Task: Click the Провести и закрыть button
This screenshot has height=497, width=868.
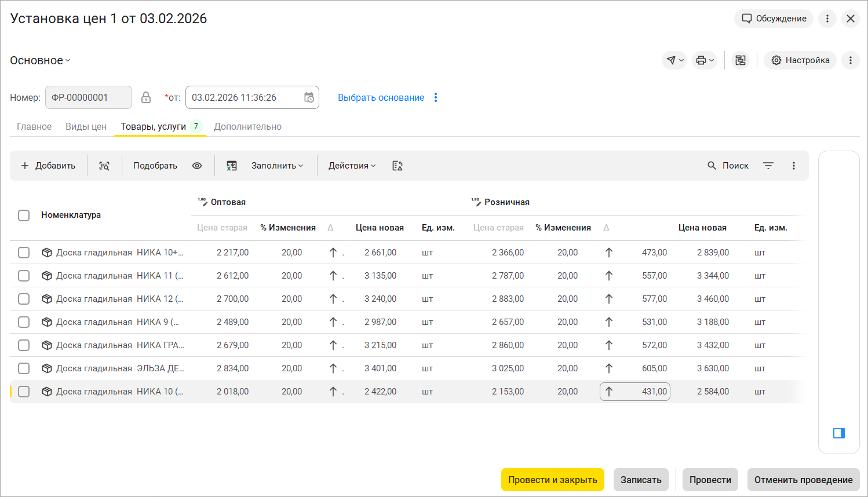Action: point(552,480)
